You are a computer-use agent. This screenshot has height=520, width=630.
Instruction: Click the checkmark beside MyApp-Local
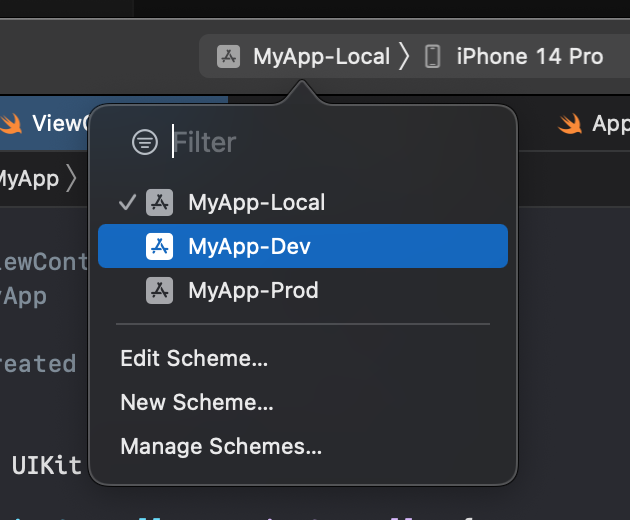pos(126,203)
